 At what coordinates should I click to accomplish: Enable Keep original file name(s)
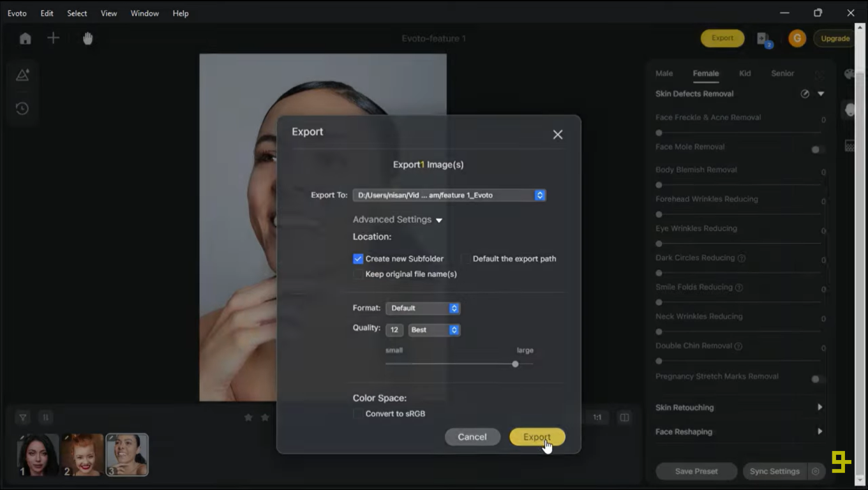pyautogui.click(x=359, y=274)
